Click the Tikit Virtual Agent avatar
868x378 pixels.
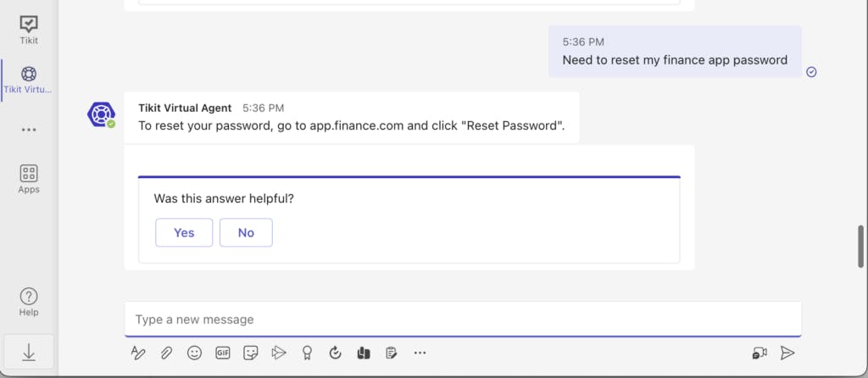pos(101,114)
